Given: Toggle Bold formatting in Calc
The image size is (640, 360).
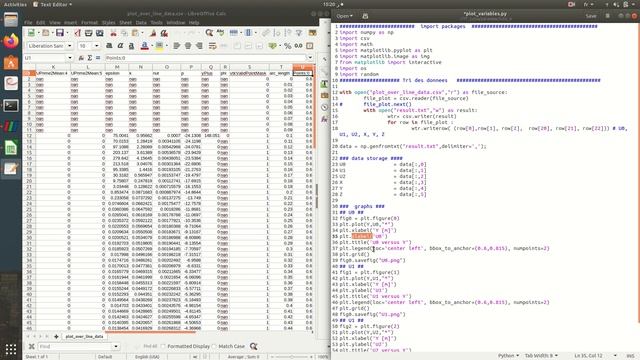Looking at the screenshot, I should pyautogui.click(x=109, y=46).
